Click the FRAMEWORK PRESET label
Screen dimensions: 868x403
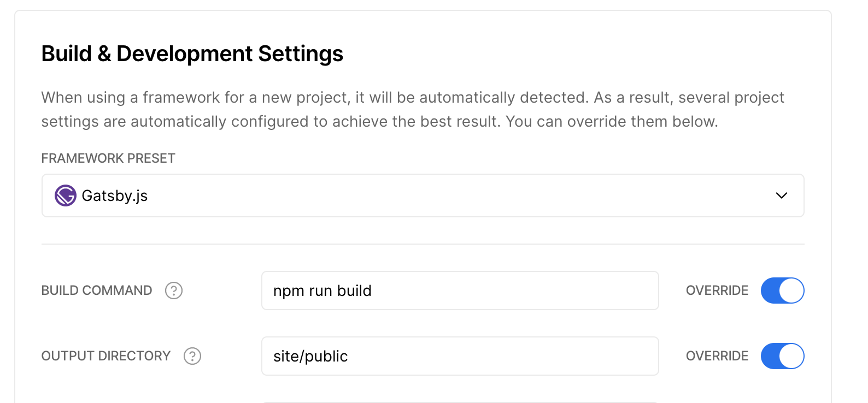[x=108, y=158]
